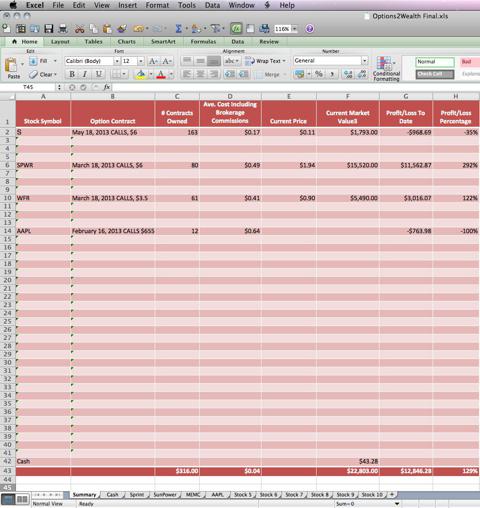The image size is (480, 508).
Task: Apply the yellow fill color bucket
Action: click(141, 74)
